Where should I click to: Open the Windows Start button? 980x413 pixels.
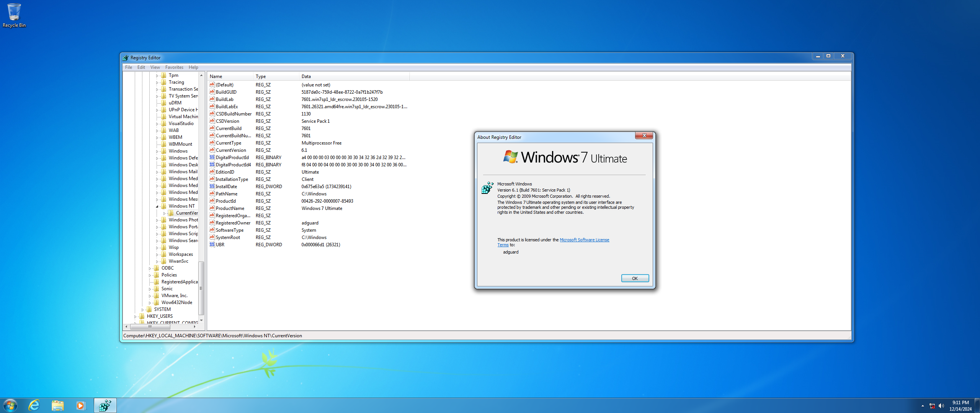pyautogui.click(x=10, y=405)
